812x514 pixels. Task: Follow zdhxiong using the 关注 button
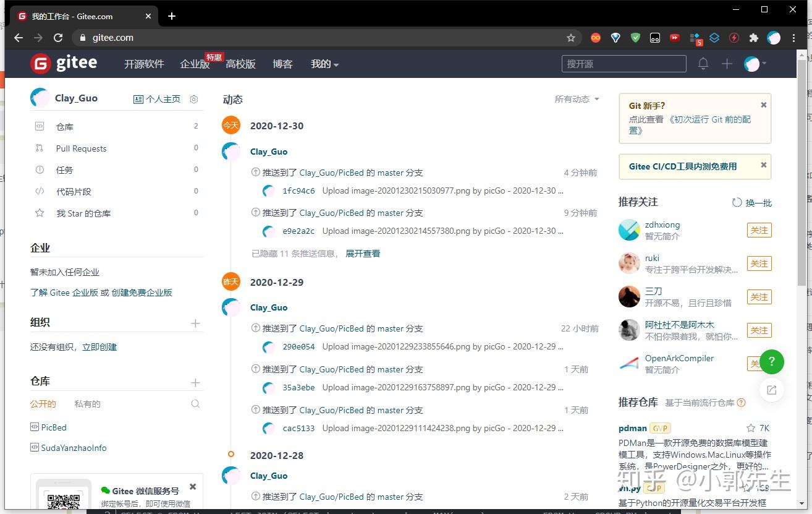(759, 229)
